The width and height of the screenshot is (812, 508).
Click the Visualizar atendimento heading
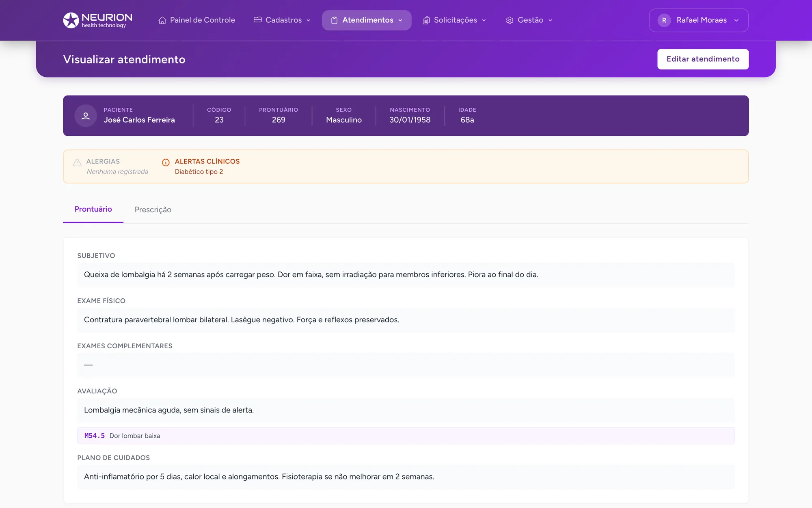click(x=124, y=59)
